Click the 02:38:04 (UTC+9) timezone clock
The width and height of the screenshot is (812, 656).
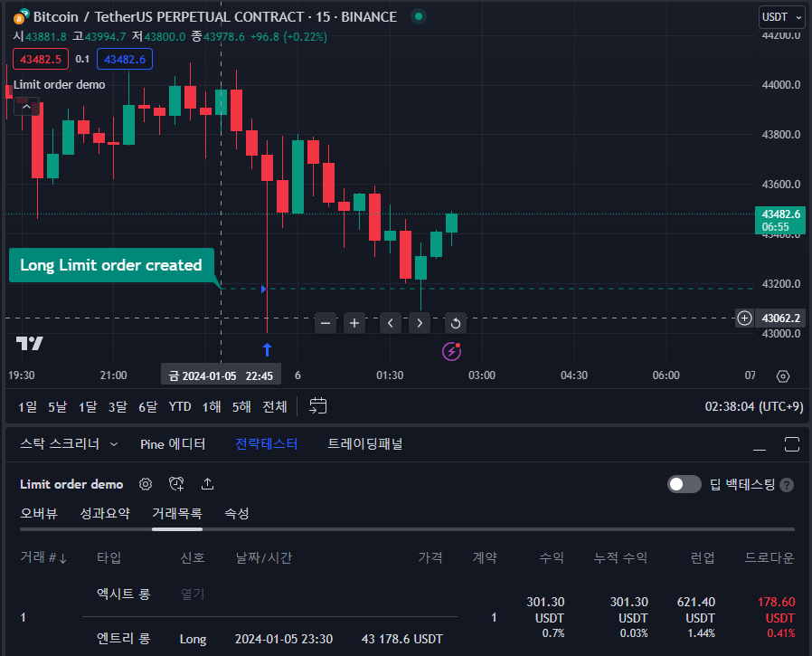(x=754, y=407)
